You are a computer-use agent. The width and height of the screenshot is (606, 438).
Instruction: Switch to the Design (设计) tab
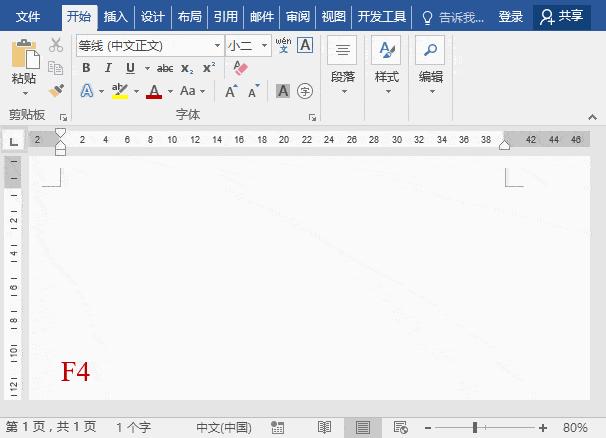click(153, 17)
